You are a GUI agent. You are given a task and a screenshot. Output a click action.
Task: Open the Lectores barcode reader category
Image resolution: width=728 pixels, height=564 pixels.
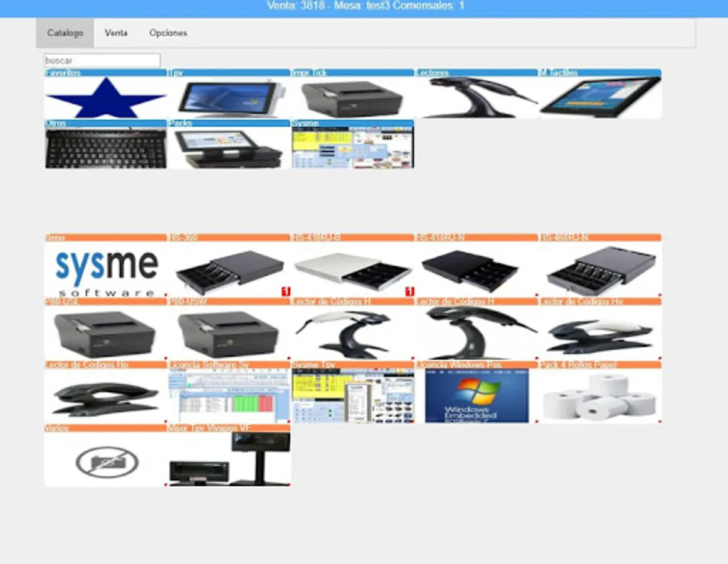477,94
